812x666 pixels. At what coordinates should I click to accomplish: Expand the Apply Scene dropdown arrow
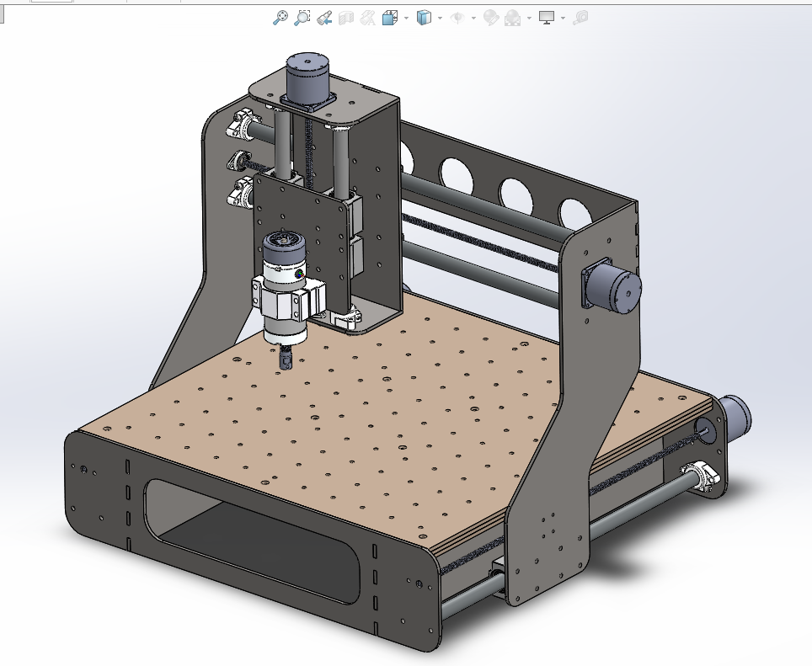click(529, 19)
